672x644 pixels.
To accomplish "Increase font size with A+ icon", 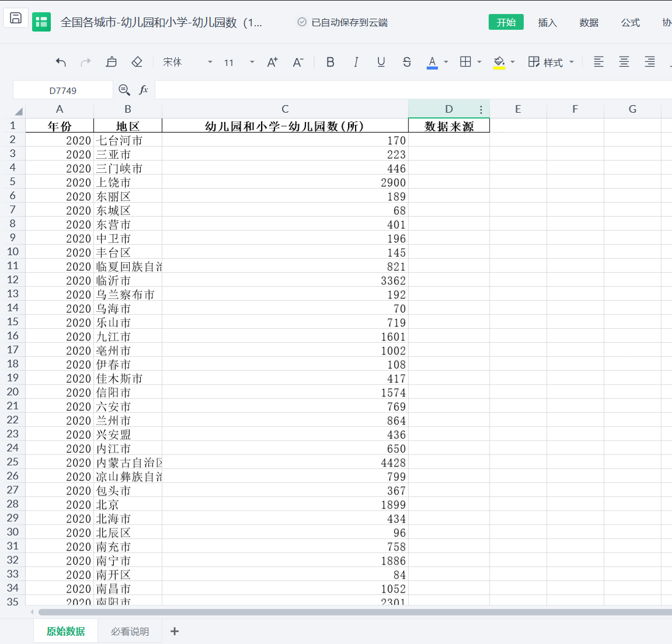I will coord(273,62).
